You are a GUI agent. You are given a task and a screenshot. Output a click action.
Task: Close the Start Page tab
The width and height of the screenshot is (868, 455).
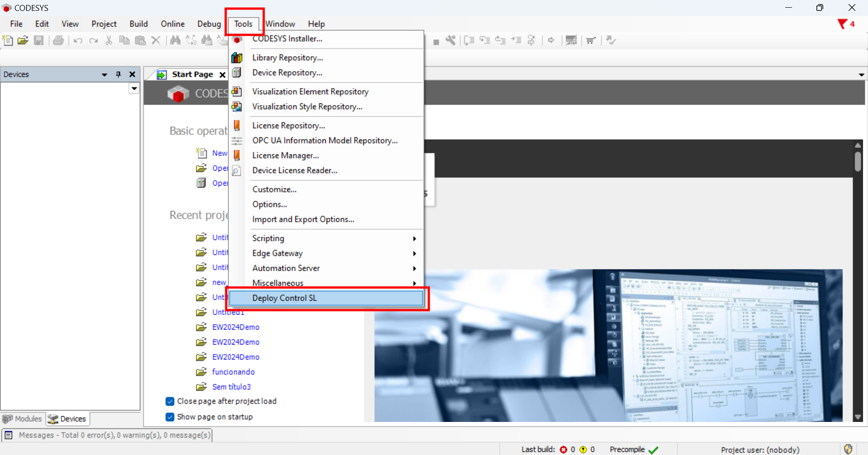tap(222, 75)
